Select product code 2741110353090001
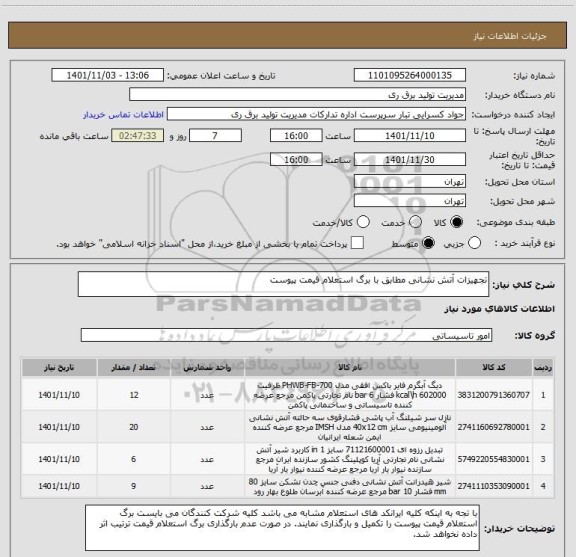Viewport: 576px width, 557px height. point(493,486)
